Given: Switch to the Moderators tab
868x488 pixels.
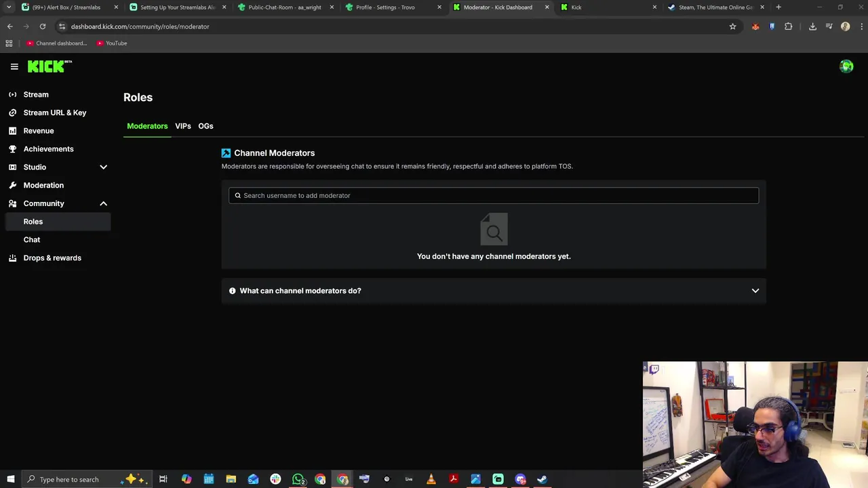Looking at the screenshot, I should [147, 126].
